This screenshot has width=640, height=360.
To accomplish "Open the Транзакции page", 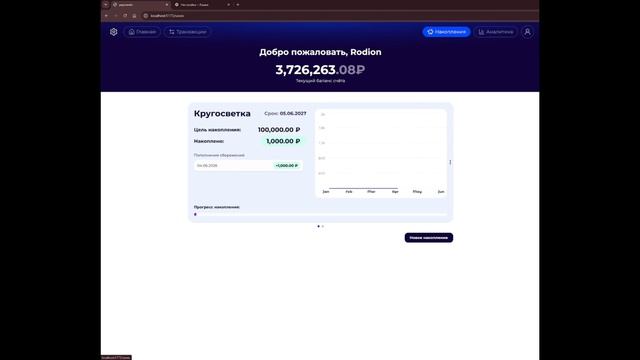I will coord(188,32).
